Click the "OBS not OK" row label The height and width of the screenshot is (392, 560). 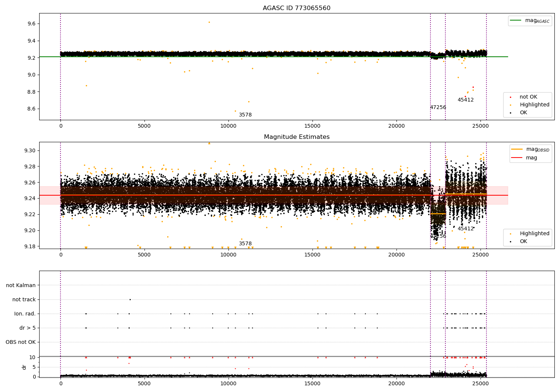[x=21, y=342]
